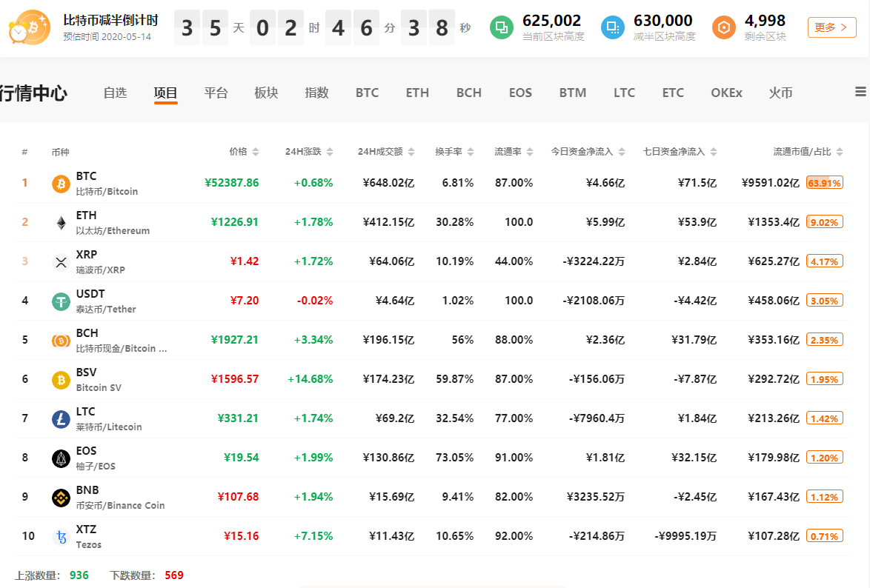
Task: Click the 625,002 current block height value
Action: click(551, 21)
